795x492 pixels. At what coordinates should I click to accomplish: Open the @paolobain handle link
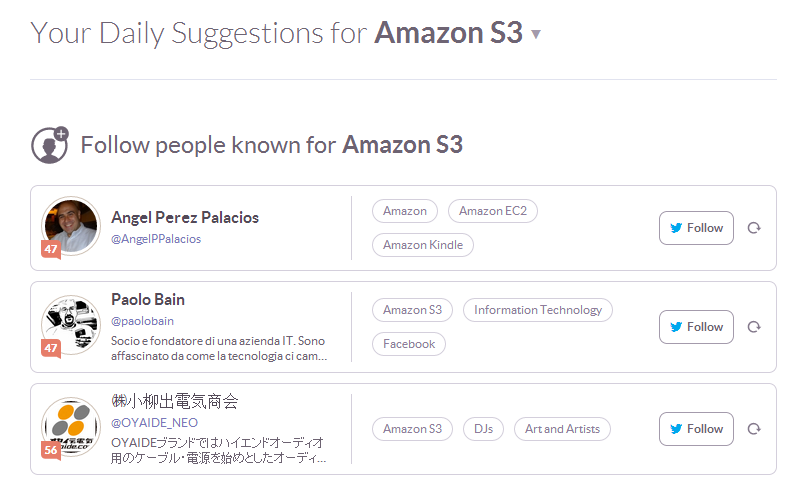(x=143, y=321)
